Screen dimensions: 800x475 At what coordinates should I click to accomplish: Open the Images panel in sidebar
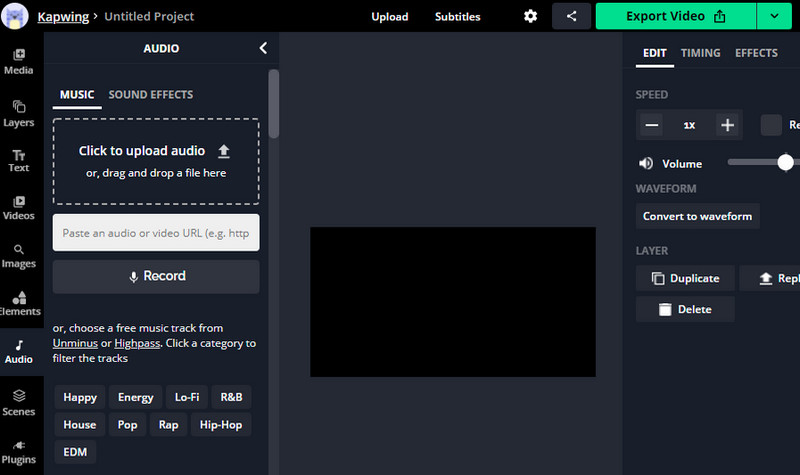pos(19,256)
